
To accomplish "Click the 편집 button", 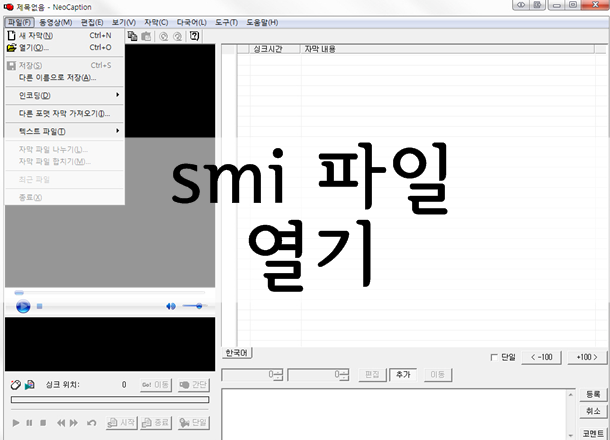I will coord(372,375).
